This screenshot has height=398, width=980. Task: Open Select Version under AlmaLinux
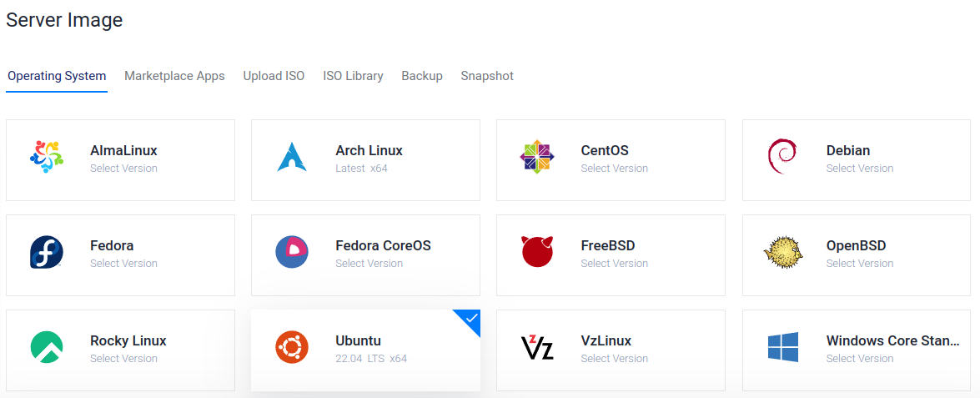click(123, 168)
